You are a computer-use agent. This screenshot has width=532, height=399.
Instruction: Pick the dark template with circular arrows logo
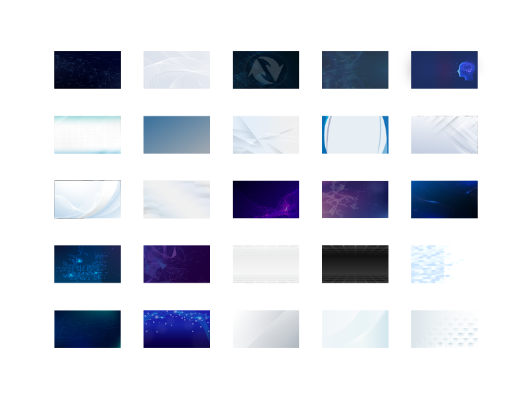(x=266, y=68)
